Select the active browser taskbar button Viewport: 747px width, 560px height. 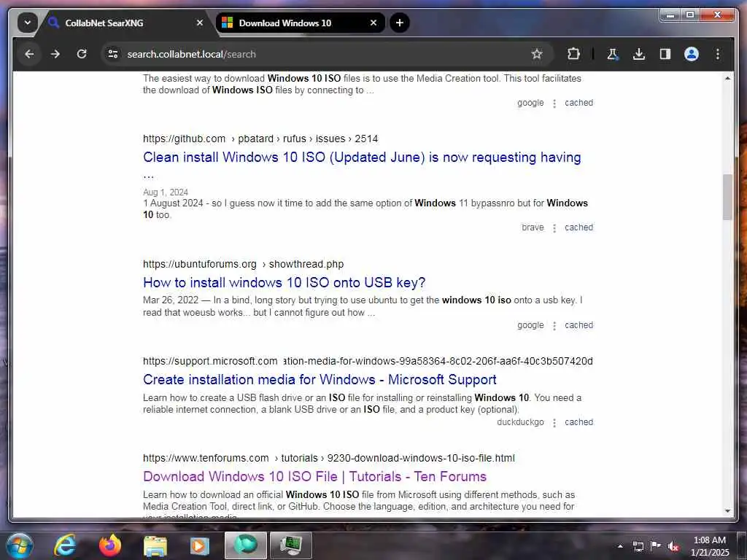[246, 545]
